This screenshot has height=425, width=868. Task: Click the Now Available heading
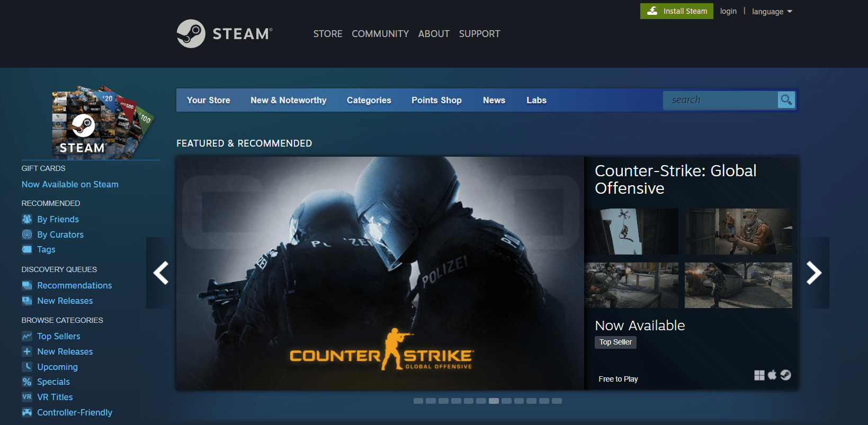(x=640, y=325)
